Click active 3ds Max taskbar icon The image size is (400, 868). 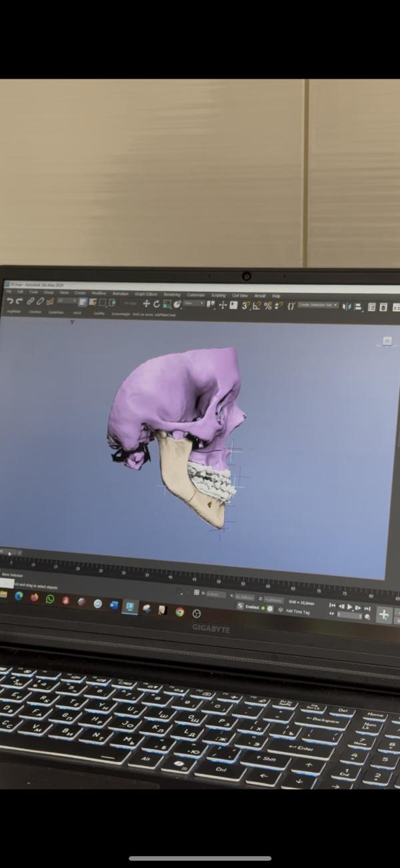(x=130, y=607)
